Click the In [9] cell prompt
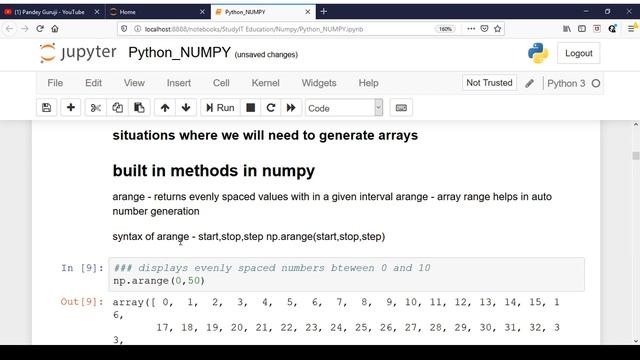This screenshot has height=360, width=640. pyautogui.click(x=82, y=268)
